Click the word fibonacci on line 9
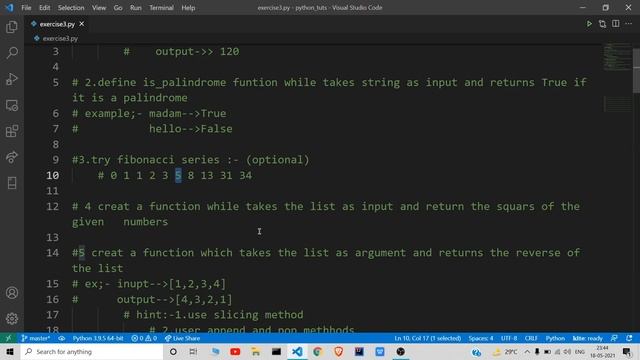The image size is (640, 360). tap(146, 160)
